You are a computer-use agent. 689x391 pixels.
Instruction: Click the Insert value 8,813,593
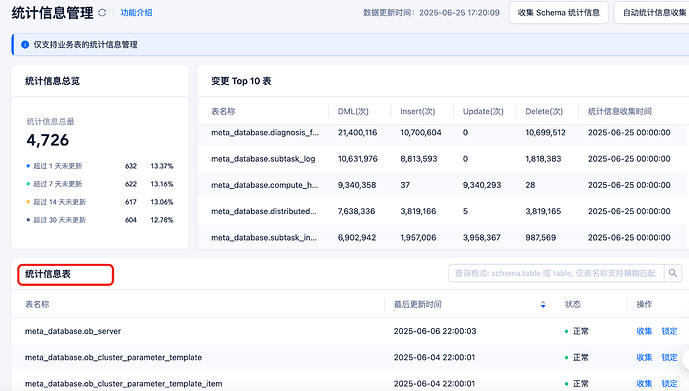[419, 159]
